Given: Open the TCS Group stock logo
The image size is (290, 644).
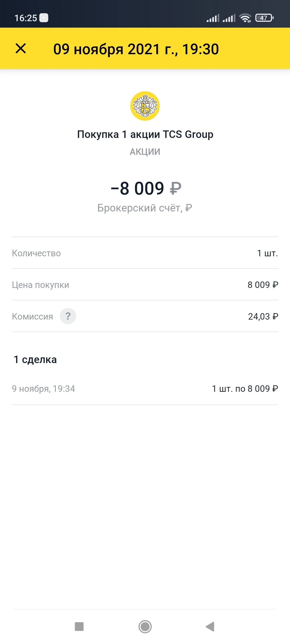Looking at the screenshot, I should click(145, 106).
